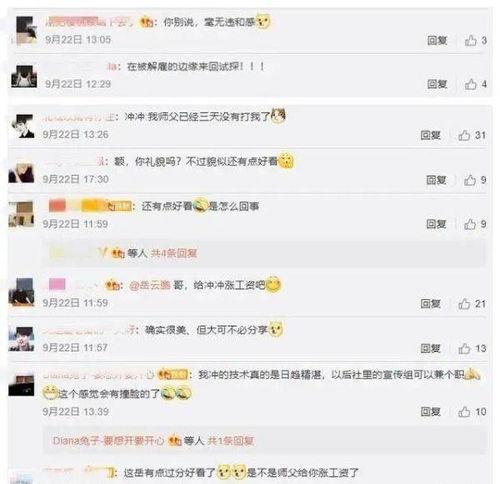This screenshot has width=500, height=484.
Task: Reply to the 13:26 冲冲 comment
Action: tap(430, 135)
